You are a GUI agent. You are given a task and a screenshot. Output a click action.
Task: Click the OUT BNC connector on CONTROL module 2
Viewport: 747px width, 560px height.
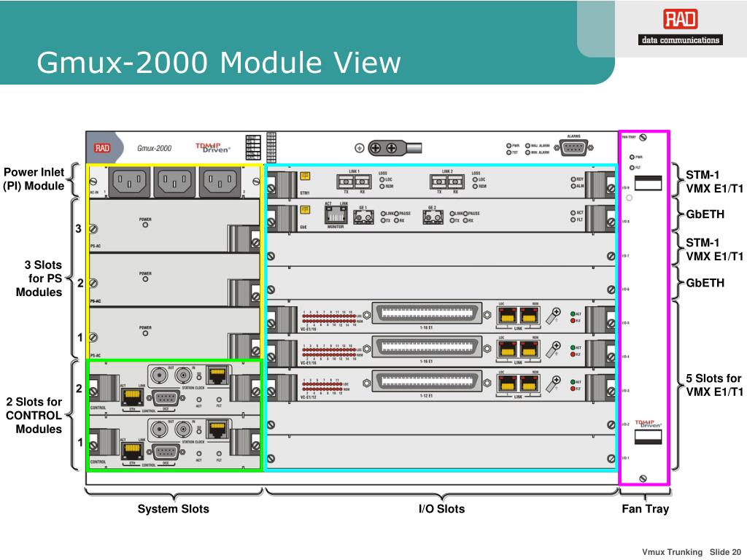pyautogui.click(x=160, y=376)
